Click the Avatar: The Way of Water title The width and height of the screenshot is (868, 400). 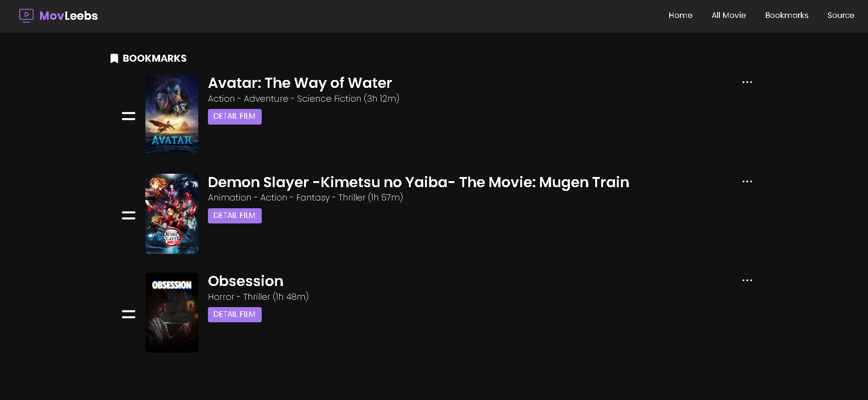tap(300, 83)
